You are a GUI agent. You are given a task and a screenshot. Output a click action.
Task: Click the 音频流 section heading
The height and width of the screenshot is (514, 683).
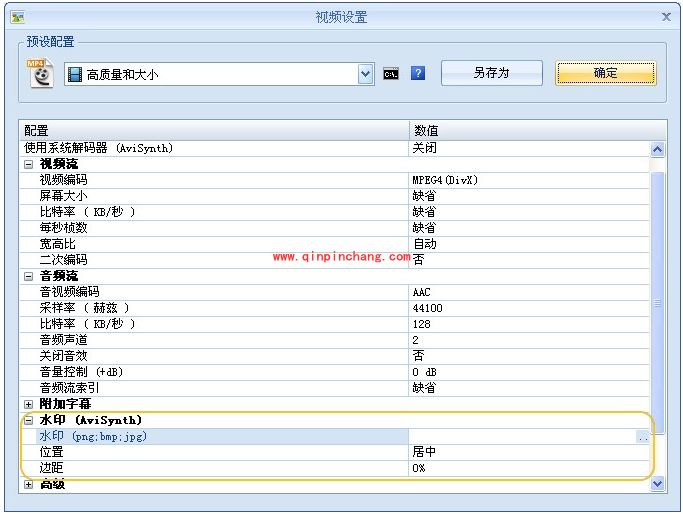[59, 276]
